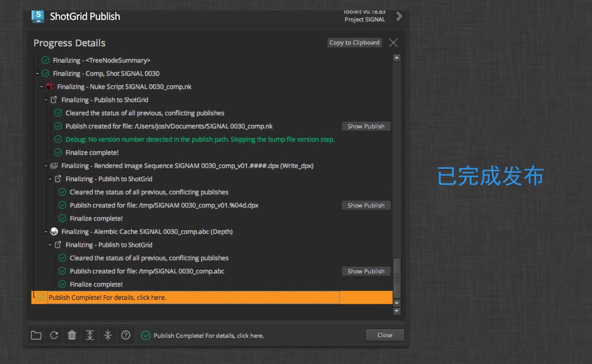The width and height of the screenshot is (592, 364).
Task: Show Publish for SIGNAL 0030_comp.nk file
Action: [366, 126]
